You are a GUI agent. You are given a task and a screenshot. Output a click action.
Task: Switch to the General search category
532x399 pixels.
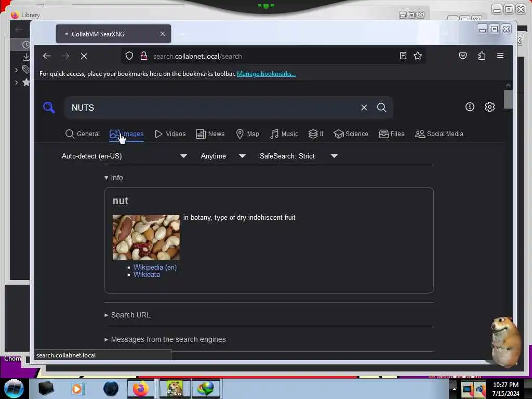pos(83,134)
